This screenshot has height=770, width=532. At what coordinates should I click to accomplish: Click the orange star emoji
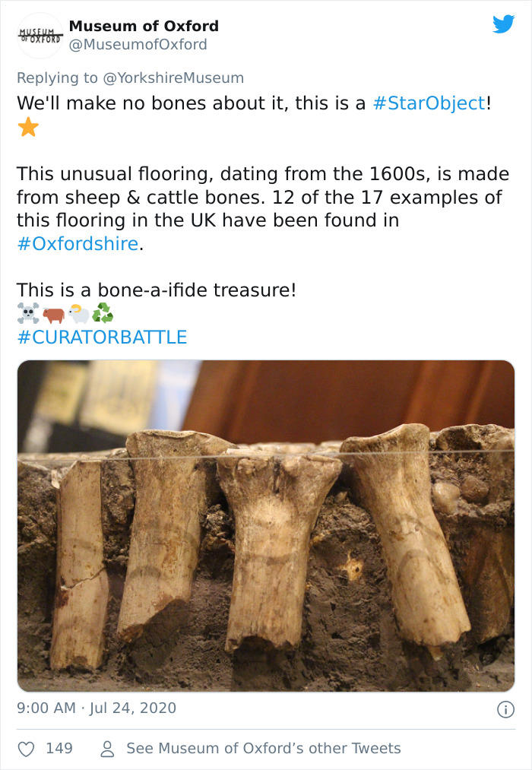pyautogui.click(x=28, y=127)
